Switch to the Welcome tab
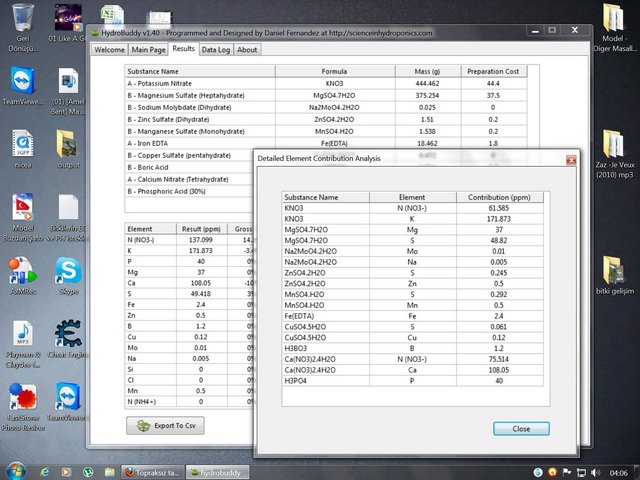This screenshot has width=640, height=480. click(109, 50)
